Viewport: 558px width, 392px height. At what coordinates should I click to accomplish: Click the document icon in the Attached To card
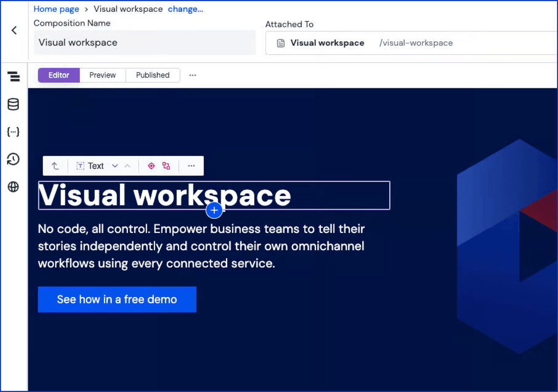point(280,43)
